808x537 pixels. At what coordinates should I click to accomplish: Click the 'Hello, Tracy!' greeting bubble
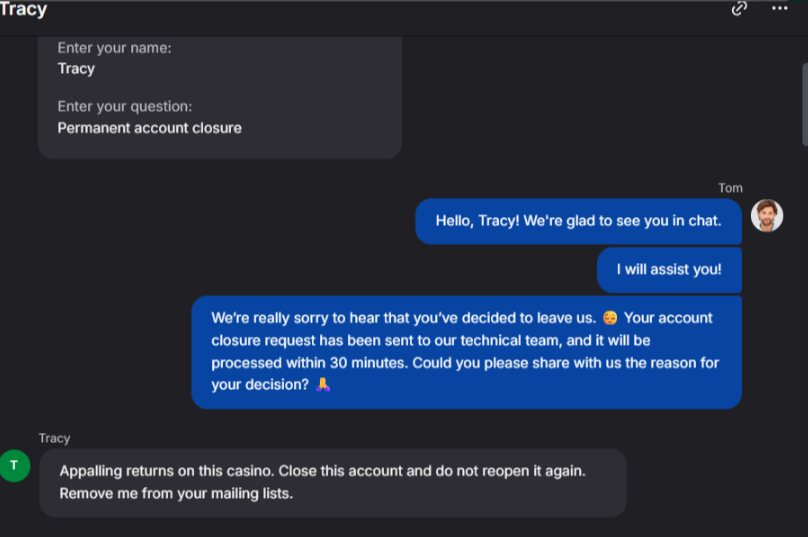[578, 221]
